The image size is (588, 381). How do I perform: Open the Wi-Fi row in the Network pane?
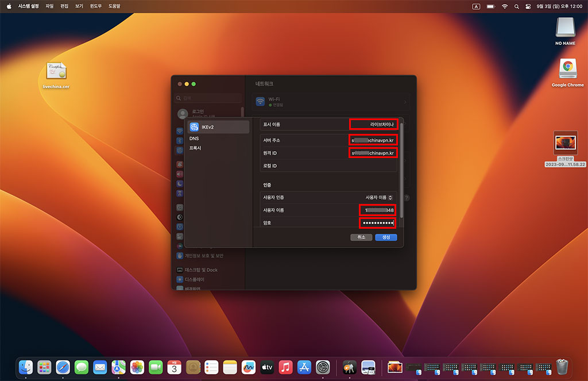coord(331,102)
